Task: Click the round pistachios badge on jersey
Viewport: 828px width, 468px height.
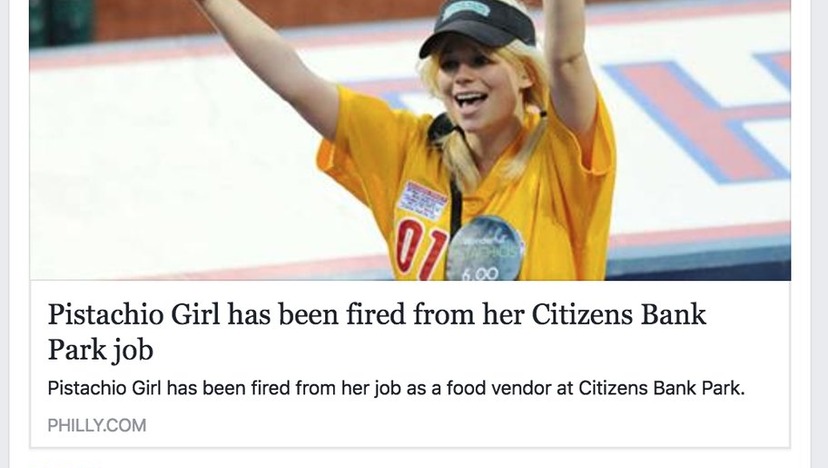Action: (485, 248)
